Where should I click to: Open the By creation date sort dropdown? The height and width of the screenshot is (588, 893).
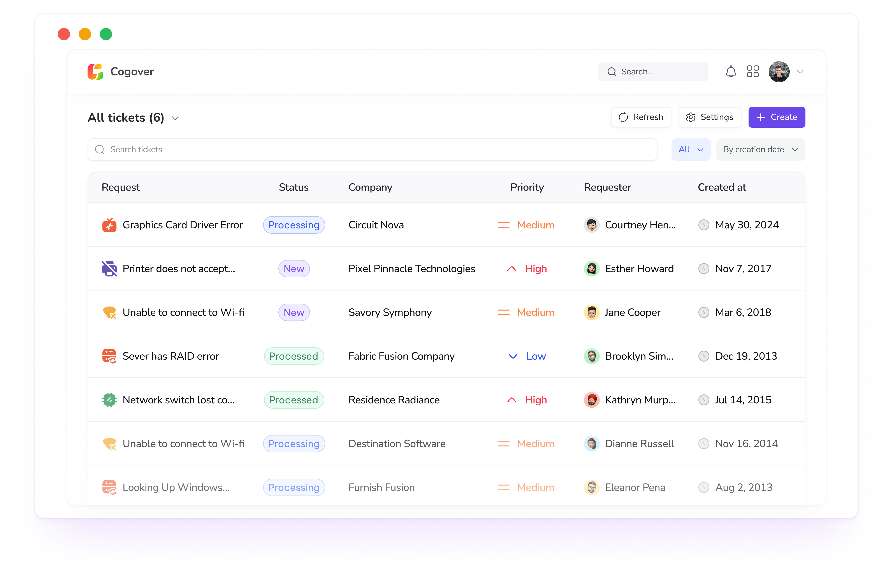[x=760, y=150]
